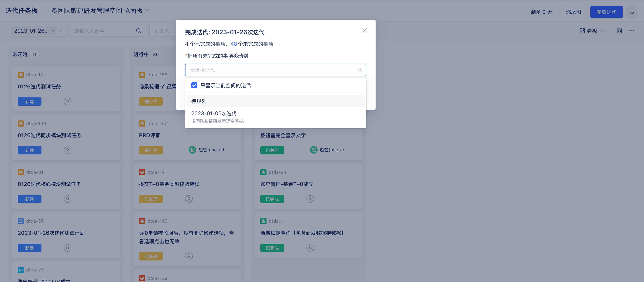Select 待规划 option in dropdown
Screen dimensions: 644x282
pos(276,101)
